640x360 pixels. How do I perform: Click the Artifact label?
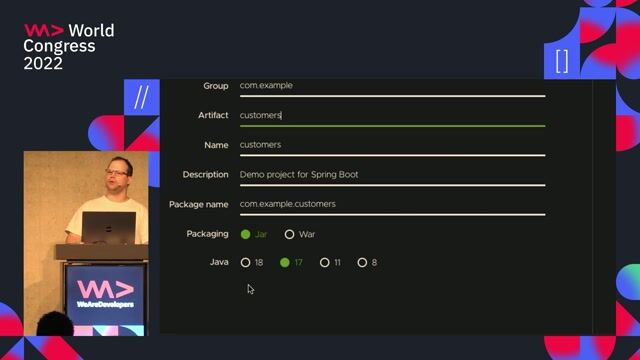click(213, 116)
